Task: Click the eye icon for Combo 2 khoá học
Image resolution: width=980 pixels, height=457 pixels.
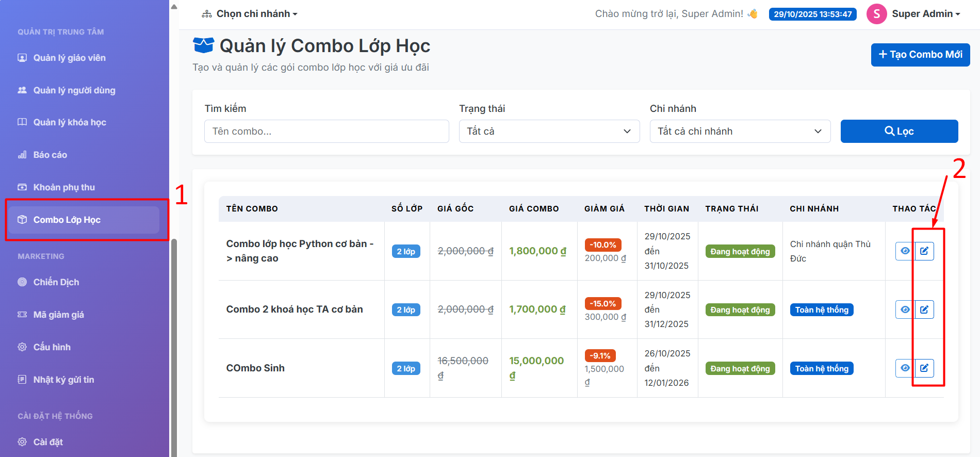Action: pyautogui.click(x=905, y=309)
